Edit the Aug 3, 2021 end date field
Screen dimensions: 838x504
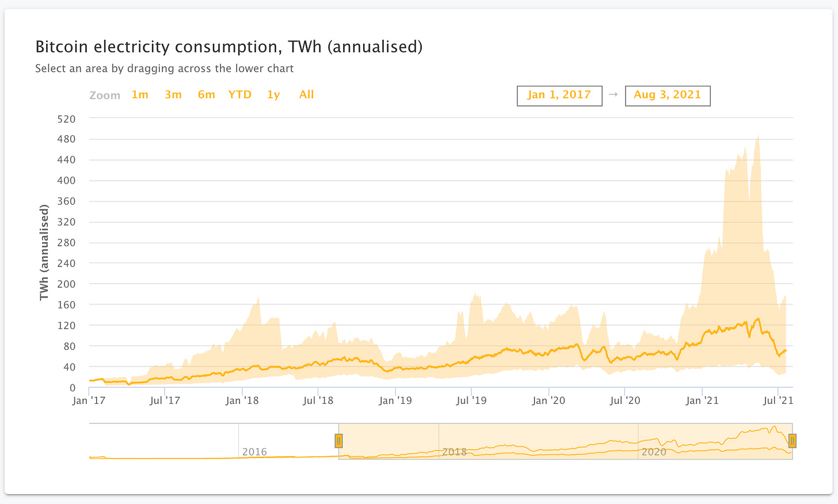[x=668, y=96]
